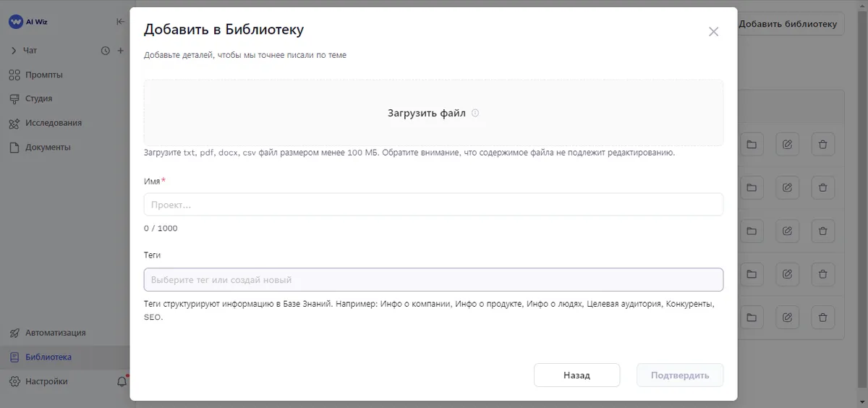Click the Имя project name input field
Image resolution: width=868 pixels, height=408 pixels.
[x=433, y=205]
